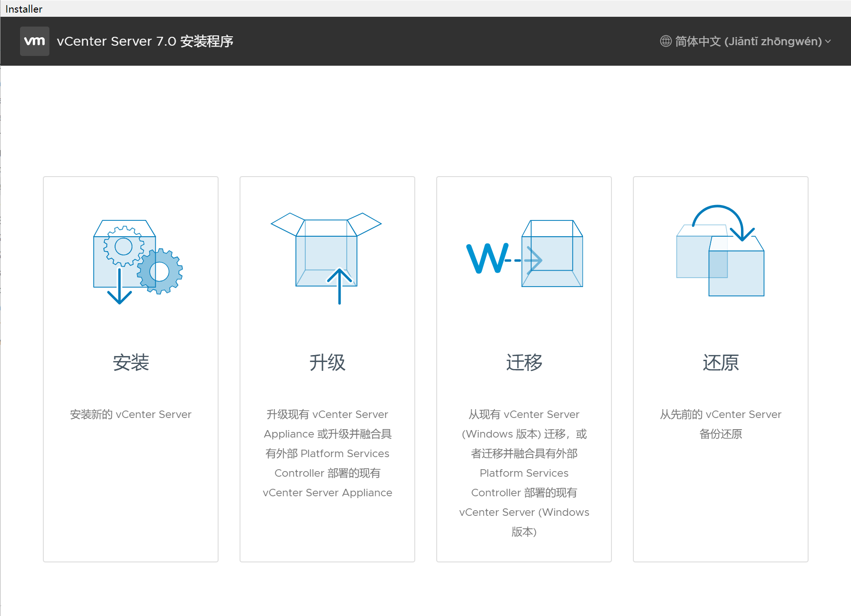Expand language chevron arrow in header
This screenshot has height=616, width=851.
pos(828,41)
